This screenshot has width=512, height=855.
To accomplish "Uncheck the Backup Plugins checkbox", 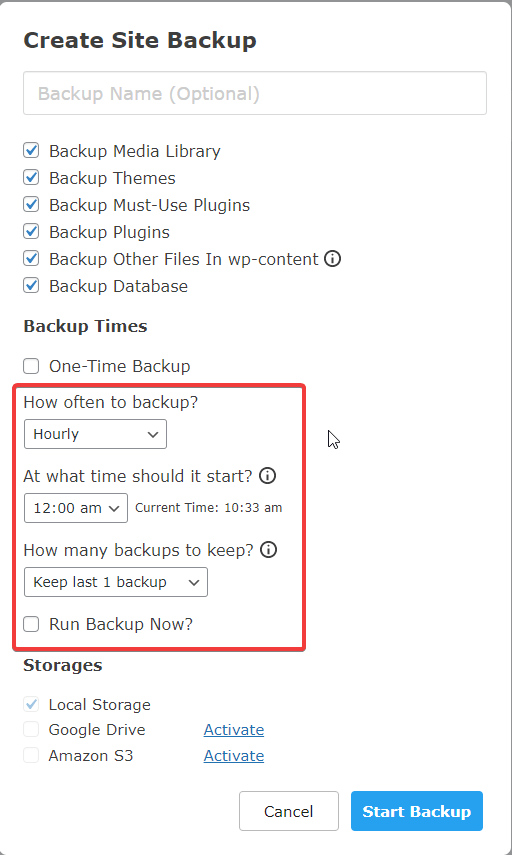I will [x=31, y=232].
